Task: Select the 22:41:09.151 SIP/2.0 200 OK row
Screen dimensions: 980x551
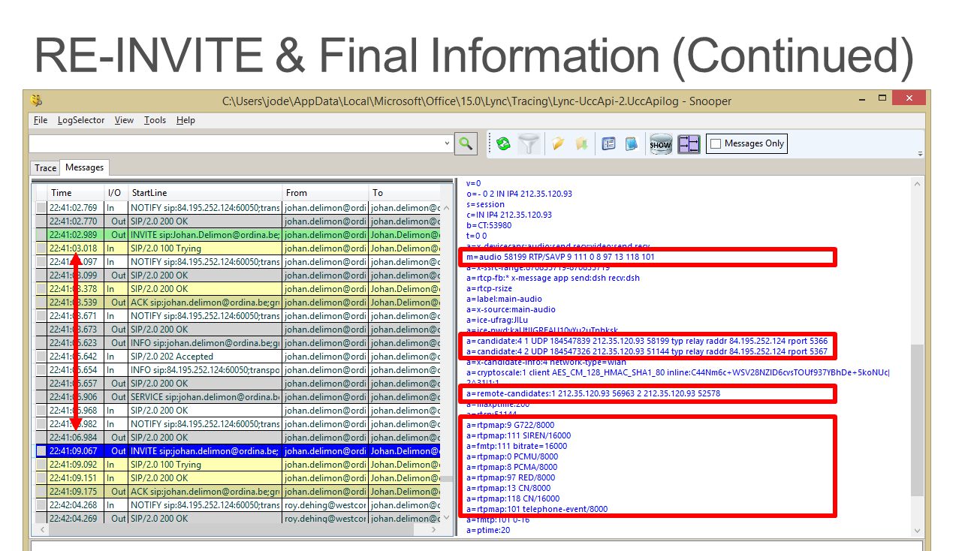Action: point(237,478)
